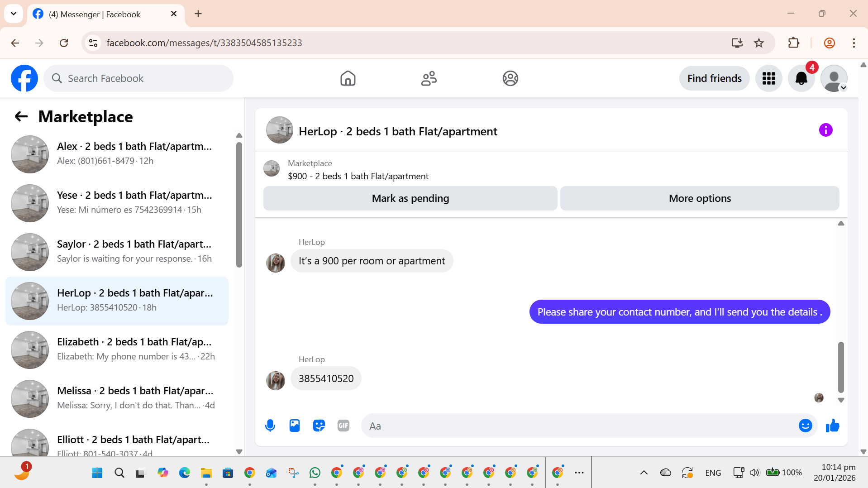Click the install app icon in the address bar
868x488 pixels.
tap(737, 43)
